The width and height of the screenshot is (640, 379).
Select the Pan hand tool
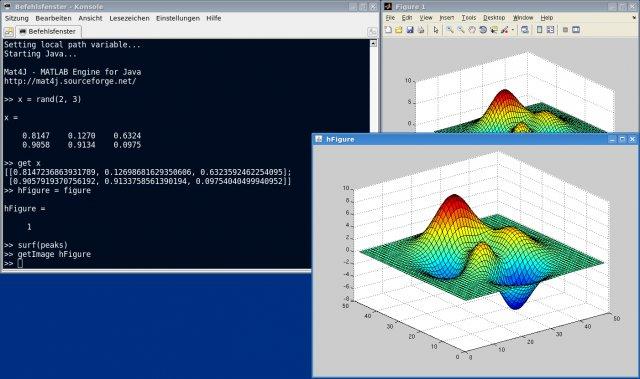pyautogui.click(x=472, y=29)
